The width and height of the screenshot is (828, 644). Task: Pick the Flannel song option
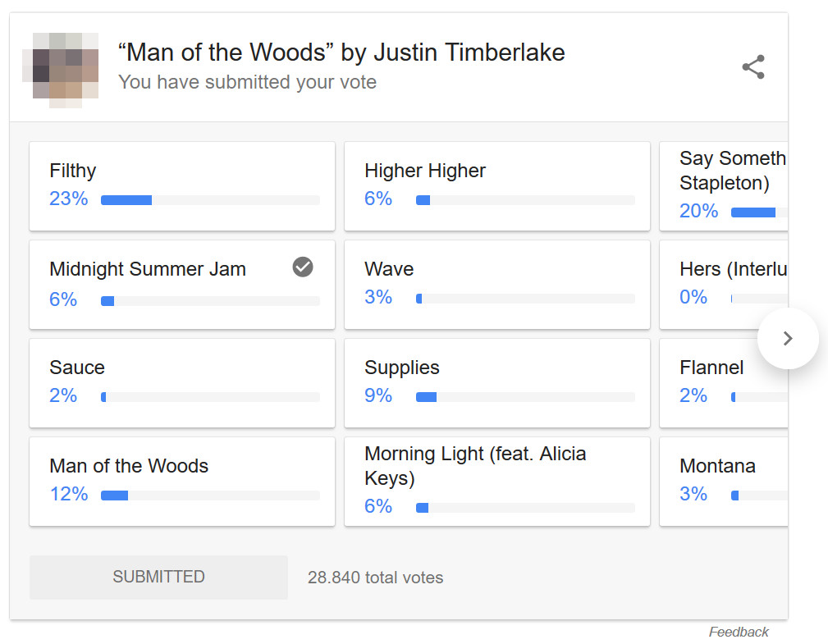[x=724, y=382]
